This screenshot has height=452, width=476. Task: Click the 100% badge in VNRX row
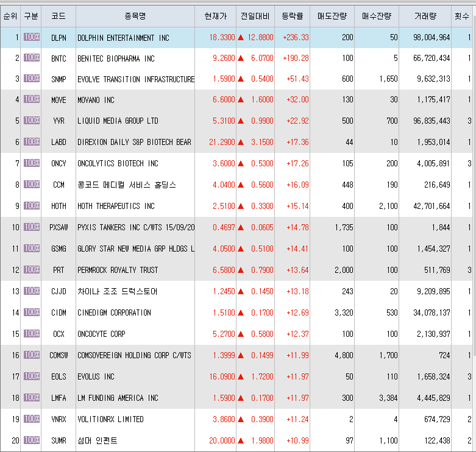click(32, 418)
